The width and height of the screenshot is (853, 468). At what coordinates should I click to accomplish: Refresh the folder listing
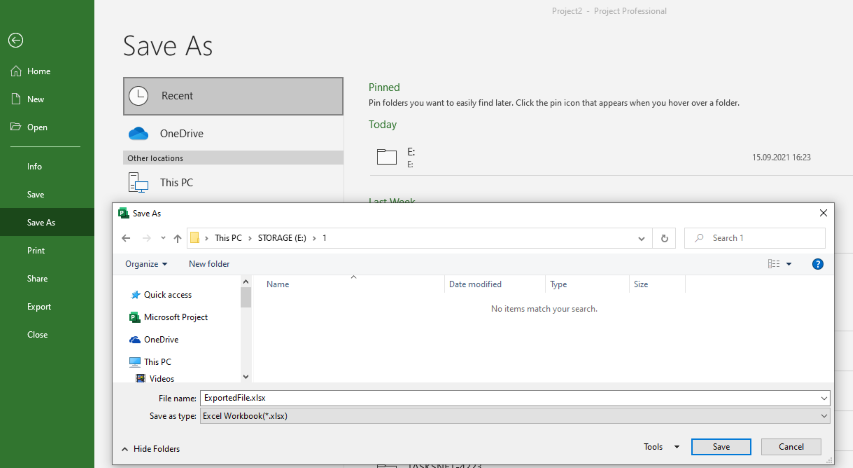click(665, 238)
